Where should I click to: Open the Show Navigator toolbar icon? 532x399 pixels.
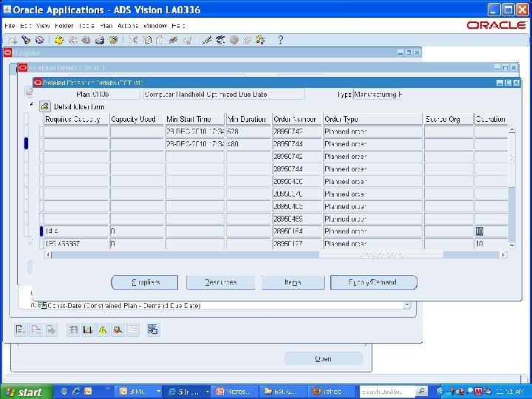pyautogui.click(x=40, y=41)
